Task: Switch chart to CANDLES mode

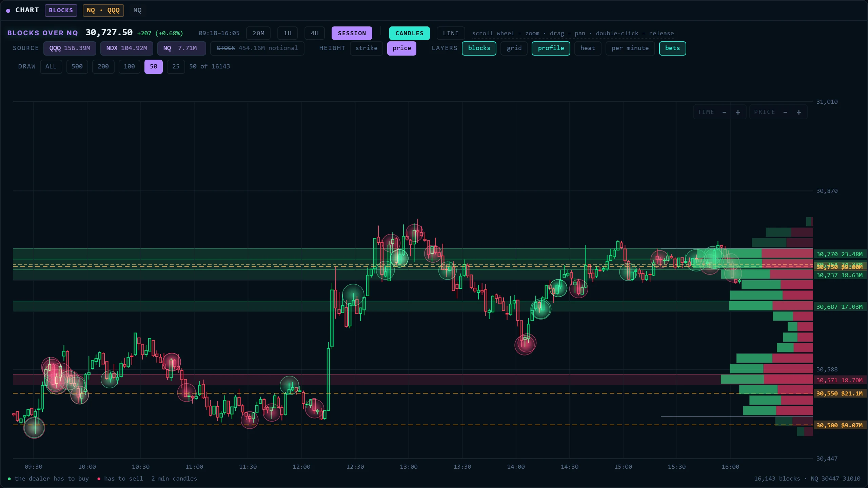Action: [410, 33]
